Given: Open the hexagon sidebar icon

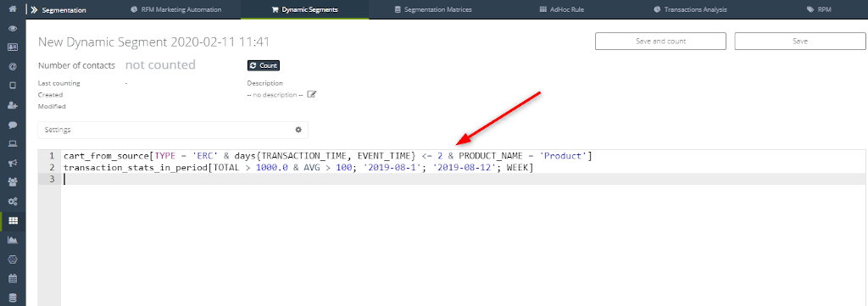Looking at the screenshot, I should pos(13,259).
